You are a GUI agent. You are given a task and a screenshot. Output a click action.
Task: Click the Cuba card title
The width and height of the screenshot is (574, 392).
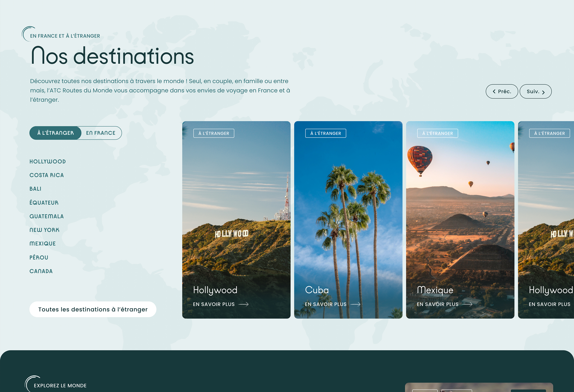(317, 290)
